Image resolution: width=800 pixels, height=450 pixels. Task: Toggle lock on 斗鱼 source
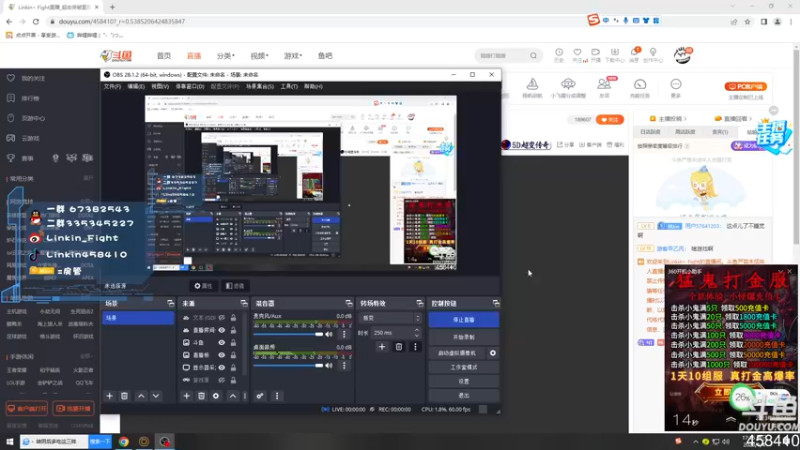pos(233,343)
